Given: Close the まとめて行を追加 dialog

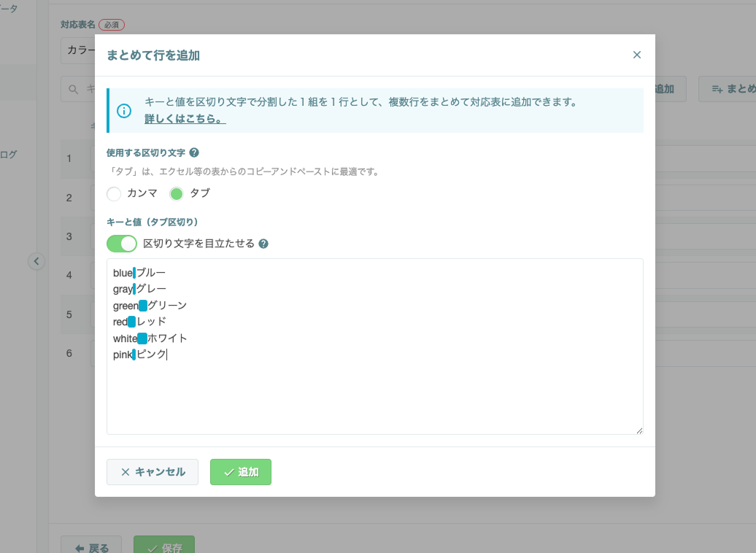Looking at the screenshot, I should [636, 55].
